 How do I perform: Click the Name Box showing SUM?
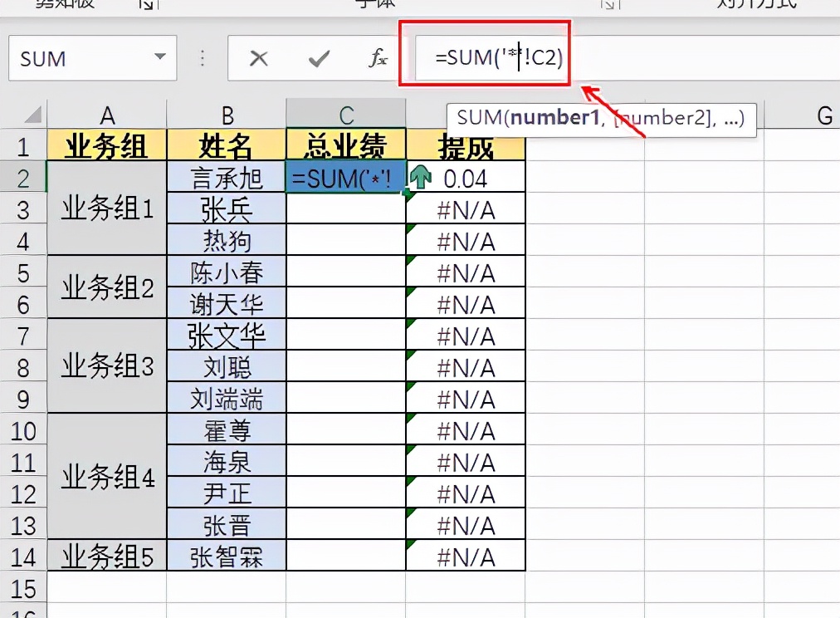point(93,58)
